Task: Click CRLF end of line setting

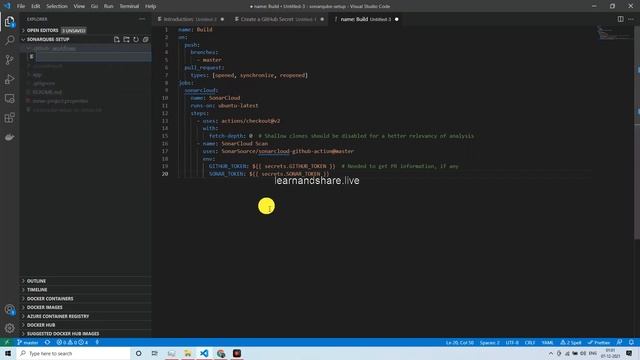Action: 530,342
